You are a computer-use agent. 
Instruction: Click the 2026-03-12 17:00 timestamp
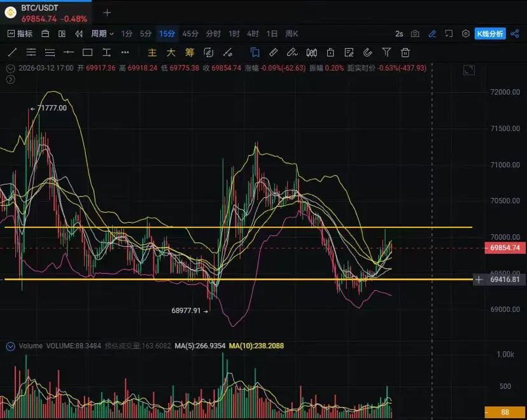tap(46, 68)
